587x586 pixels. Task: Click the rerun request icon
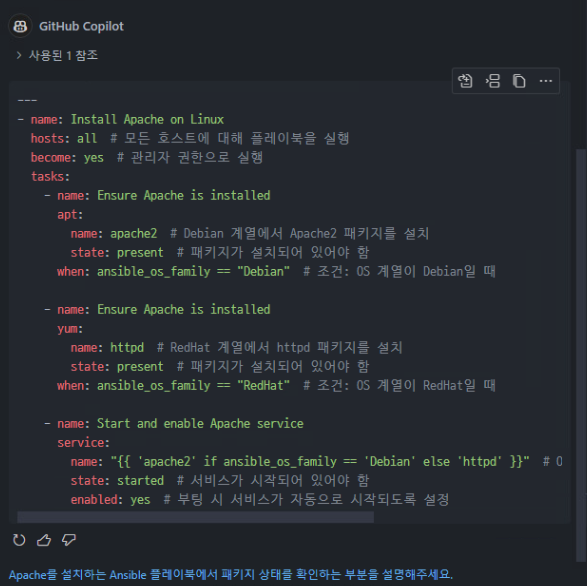[19, 540]
